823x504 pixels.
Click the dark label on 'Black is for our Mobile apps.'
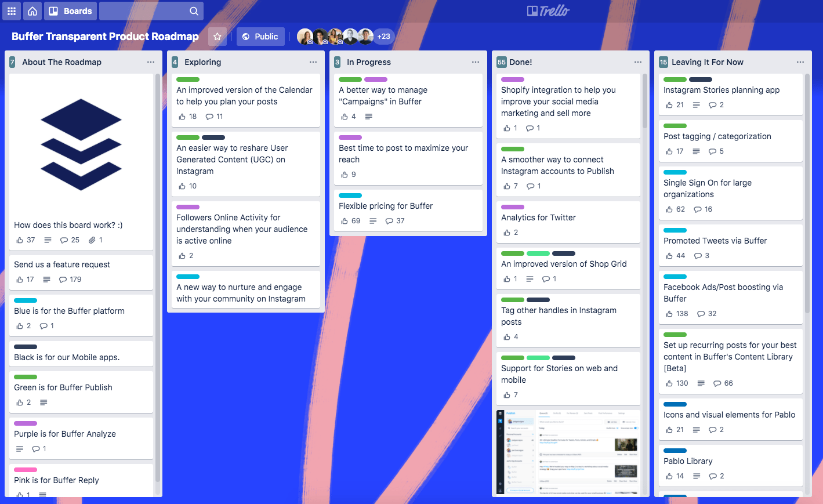click(26, 347)
